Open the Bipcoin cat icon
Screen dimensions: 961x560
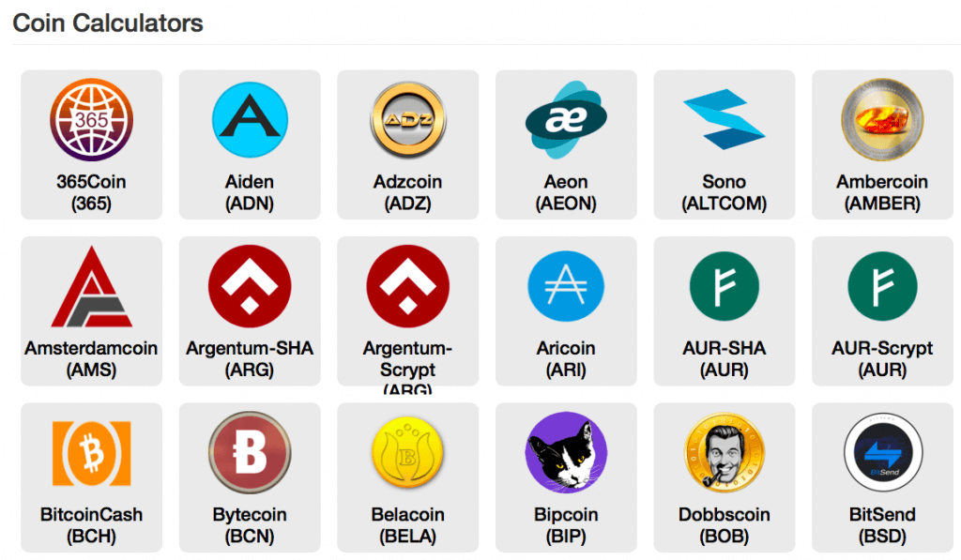coord(566,453)
